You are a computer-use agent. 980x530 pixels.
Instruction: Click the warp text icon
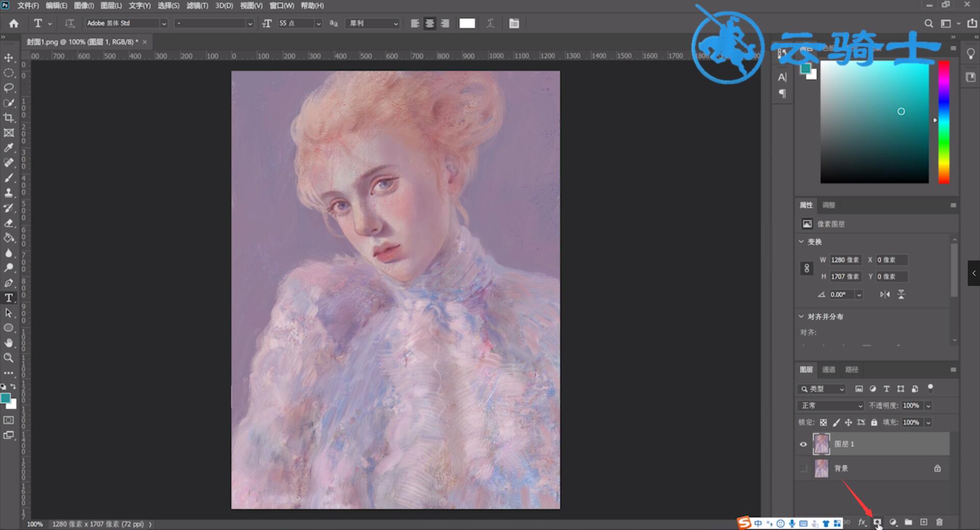[491, 23]
